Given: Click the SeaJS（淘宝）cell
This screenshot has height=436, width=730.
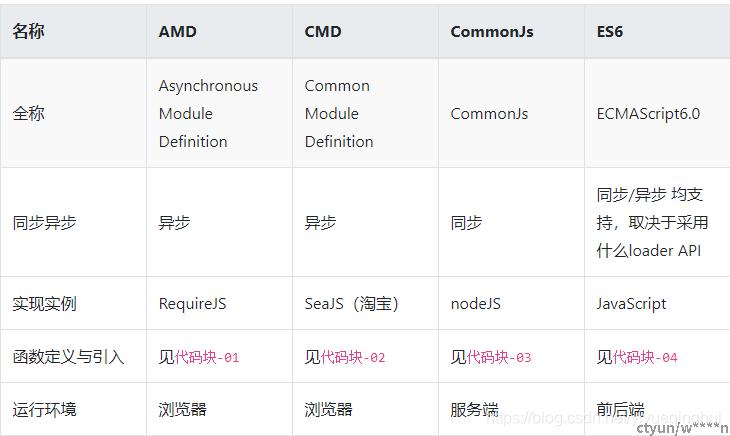Looking at the screenshot, I should click(x=351, y=303).
